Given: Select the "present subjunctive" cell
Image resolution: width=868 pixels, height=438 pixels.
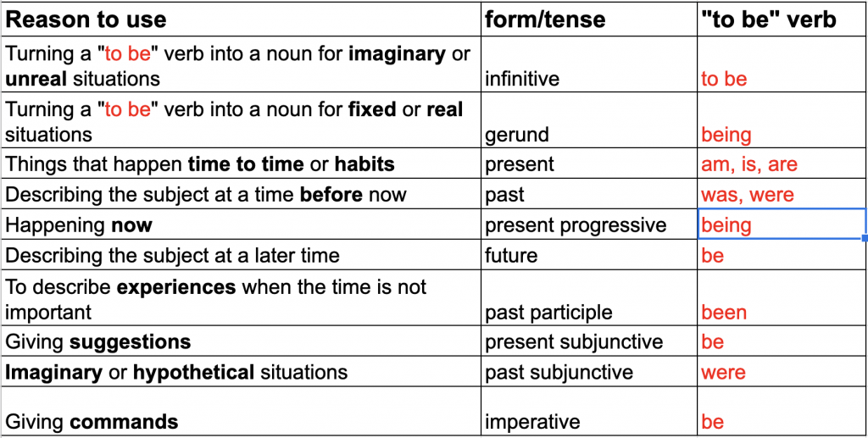Looking at the screenshot, I should tap(588, 341).
